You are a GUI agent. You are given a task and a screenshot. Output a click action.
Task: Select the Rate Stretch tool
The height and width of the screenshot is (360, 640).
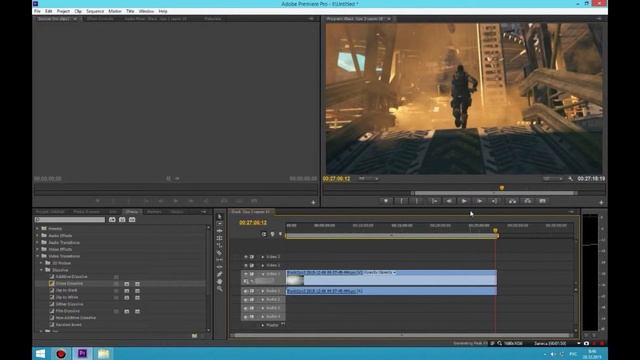[220, 245]
